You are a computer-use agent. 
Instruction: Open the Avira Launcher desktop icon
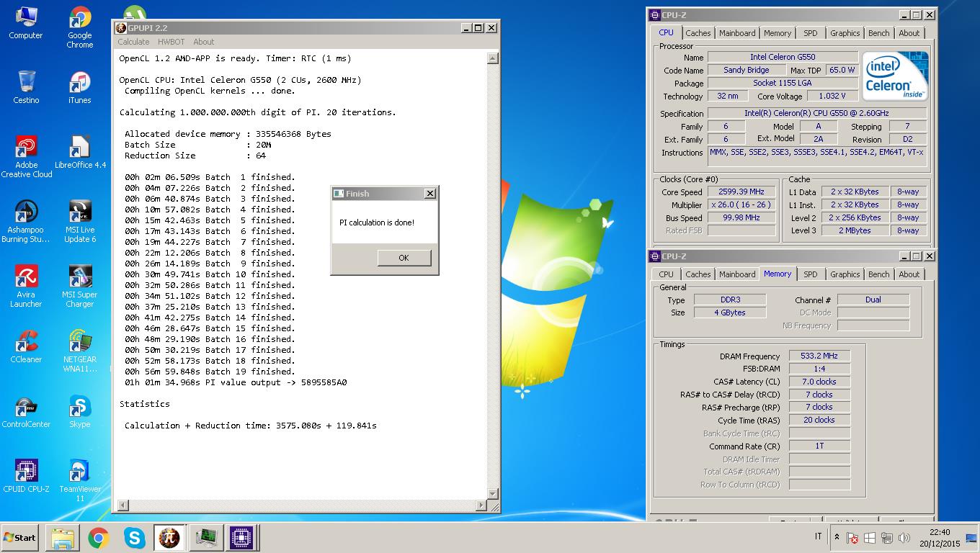click(26, 287)
